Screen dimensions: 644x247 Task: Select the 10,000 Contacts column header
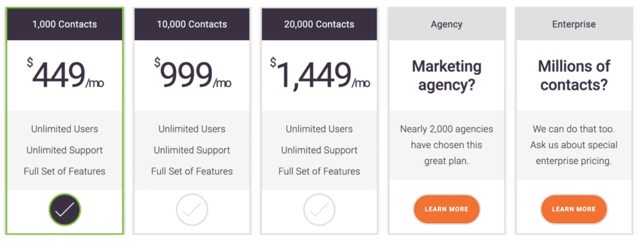point(192,25)
